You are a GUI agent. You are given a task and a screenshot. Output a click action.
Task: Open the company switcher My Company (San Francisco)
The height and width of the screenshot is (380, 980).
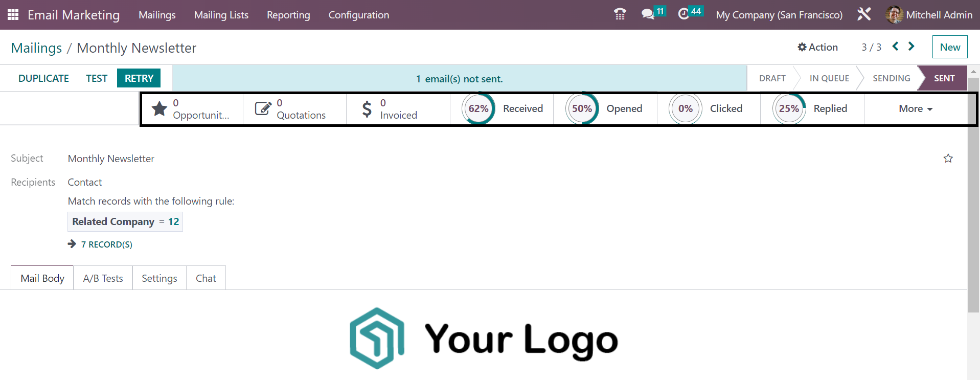click(x=779, y=15)
